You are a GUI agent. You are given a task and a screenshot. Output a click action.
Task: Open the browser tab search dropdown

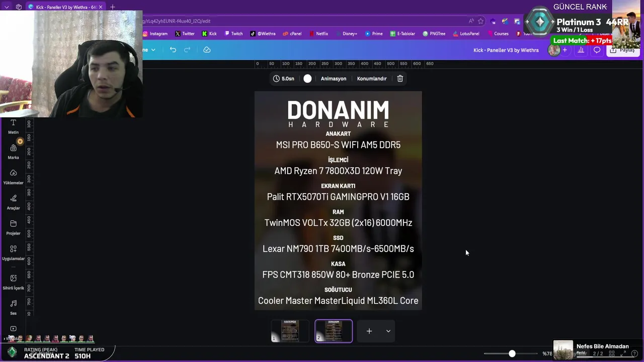pos(7,7)
